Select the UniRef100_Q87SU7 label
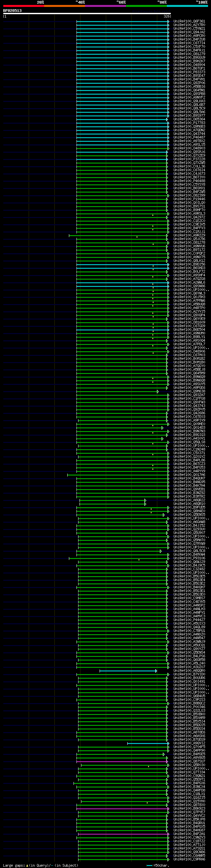 coord(189,761)
